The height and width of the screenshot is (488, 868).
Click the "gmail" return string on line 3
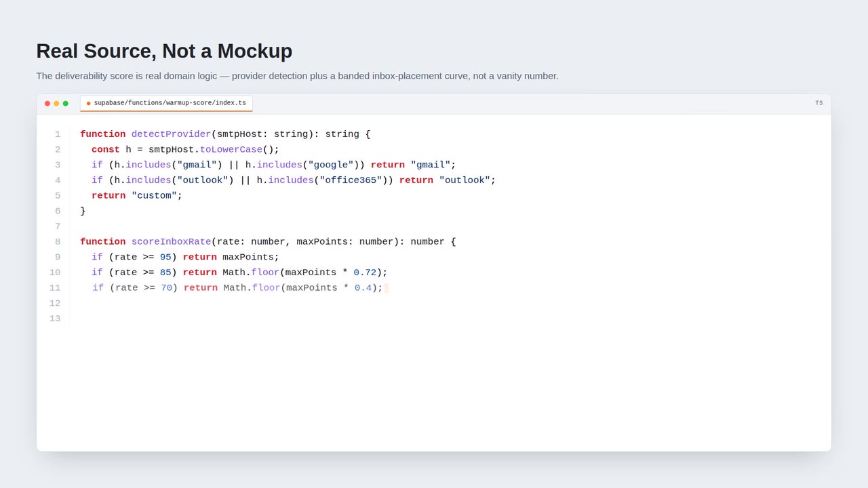coord(431,165)
